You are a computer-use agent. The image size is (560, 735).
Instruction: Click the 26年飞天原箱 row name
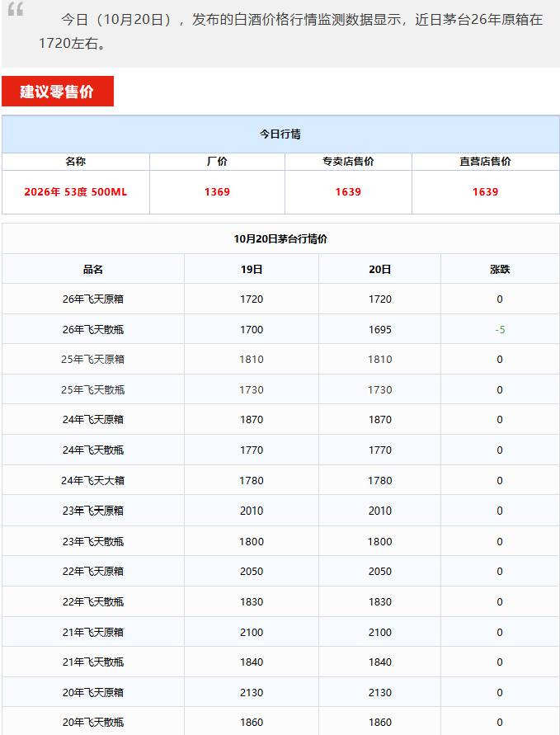click(93, 299)
